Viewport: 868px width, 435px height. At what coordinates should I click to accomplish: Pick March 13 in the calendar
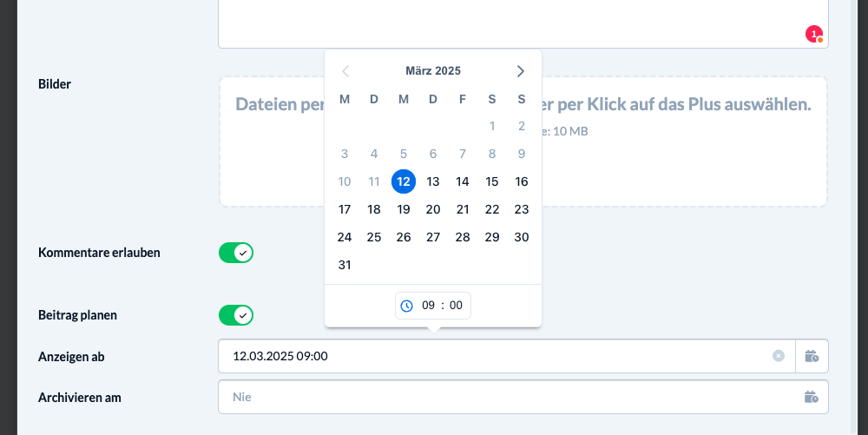(433, 181)
